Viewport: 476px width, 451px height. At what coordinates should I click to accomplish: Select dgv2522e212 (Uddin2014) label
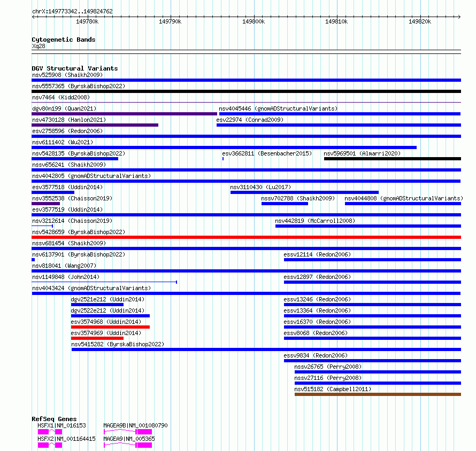[108, 310]
